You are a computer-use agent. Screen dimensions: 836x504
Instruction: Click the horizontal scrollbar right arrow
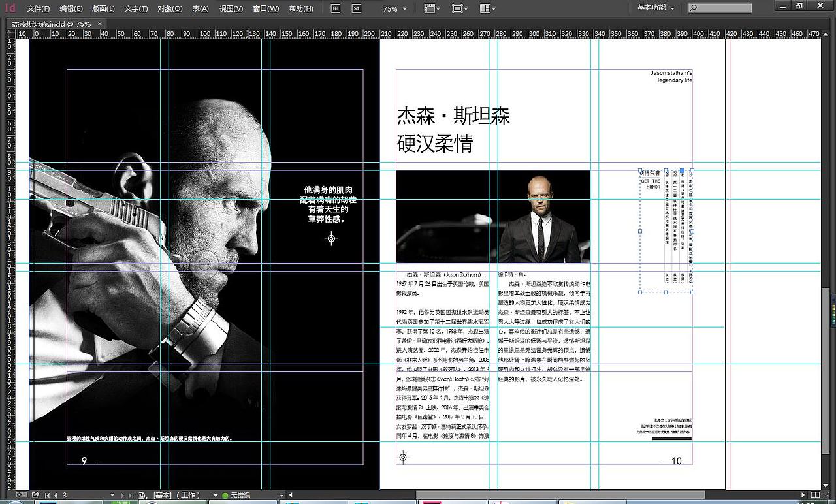pos(803,496)
